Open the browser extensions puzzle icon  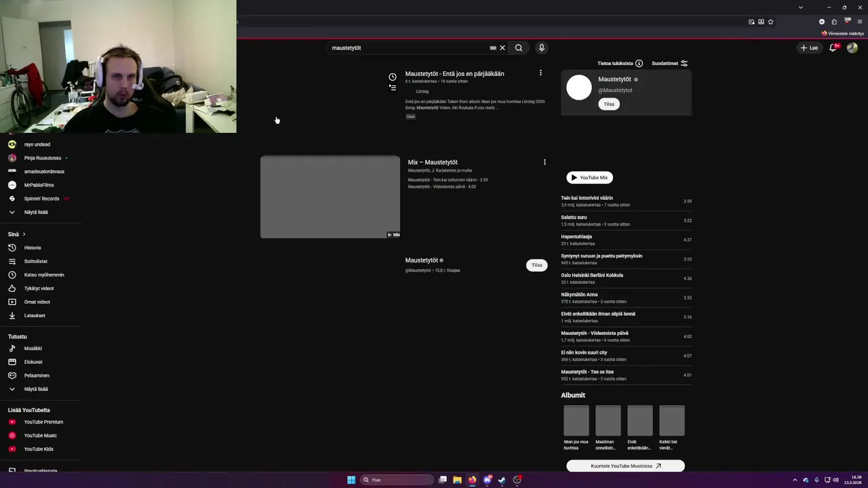pos(834,22)
